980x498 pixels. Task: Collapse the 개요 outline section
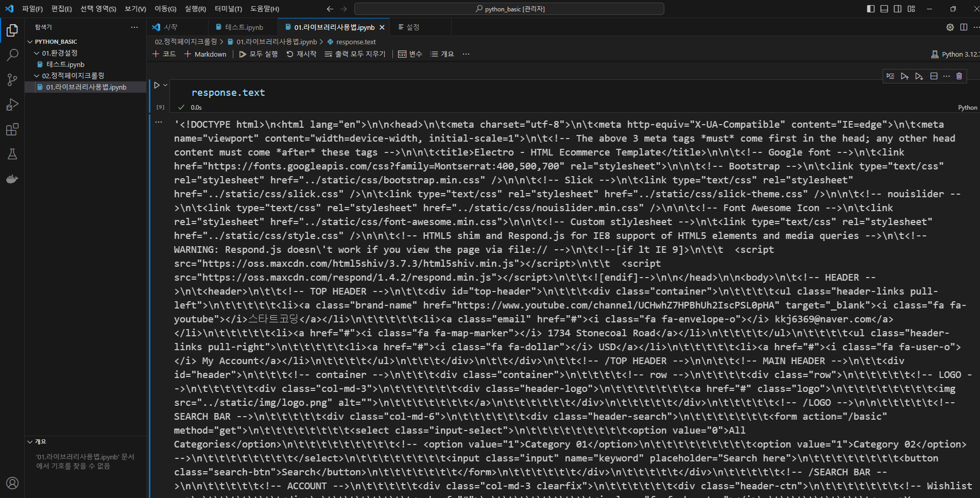30,442
